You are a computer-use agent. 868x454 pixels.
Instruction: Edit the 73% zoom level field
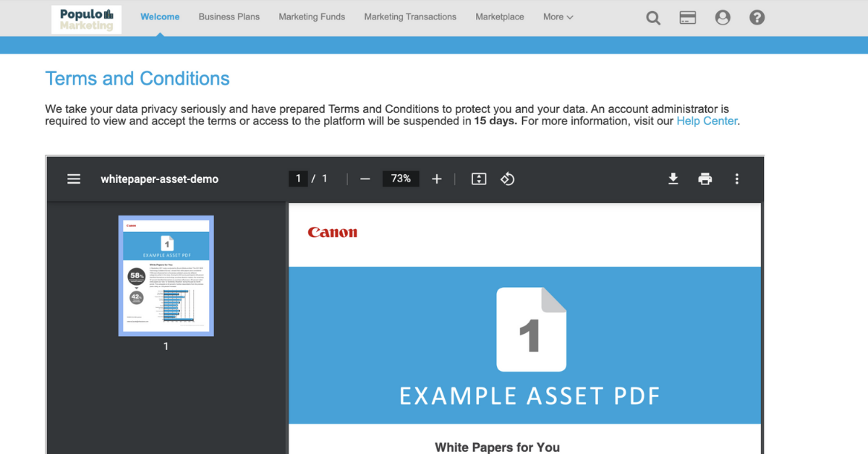[401, 179]
